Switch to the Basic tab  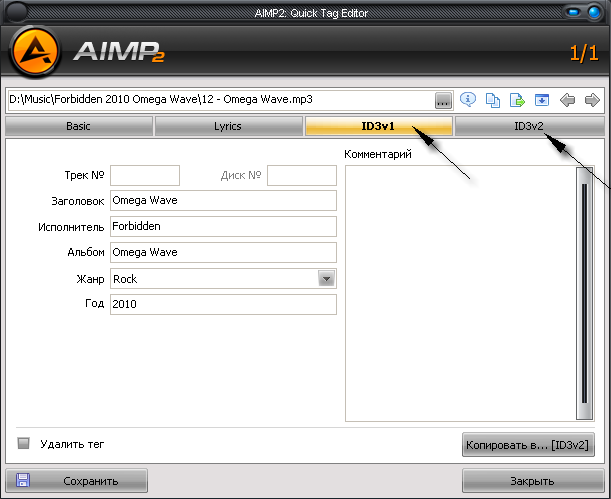(x=79, y=127)
